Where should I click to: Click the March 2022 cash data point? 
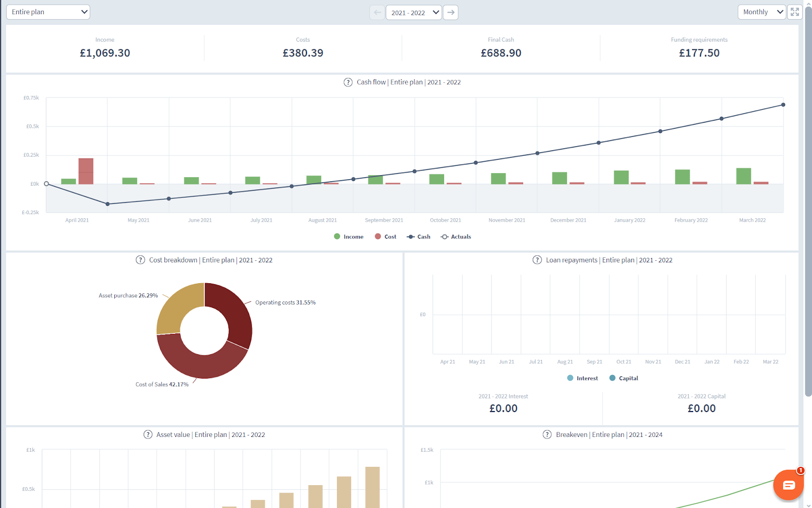(x=783, y=105)
